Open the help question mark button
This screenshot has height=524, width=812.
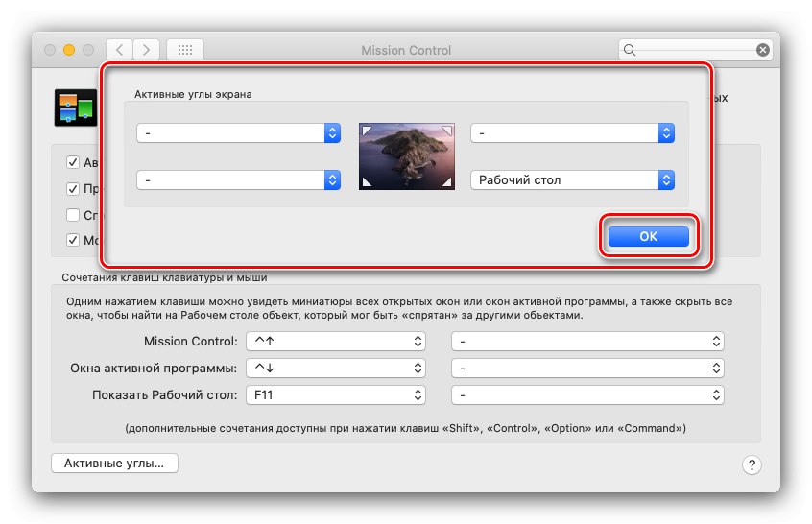point(752,464)
